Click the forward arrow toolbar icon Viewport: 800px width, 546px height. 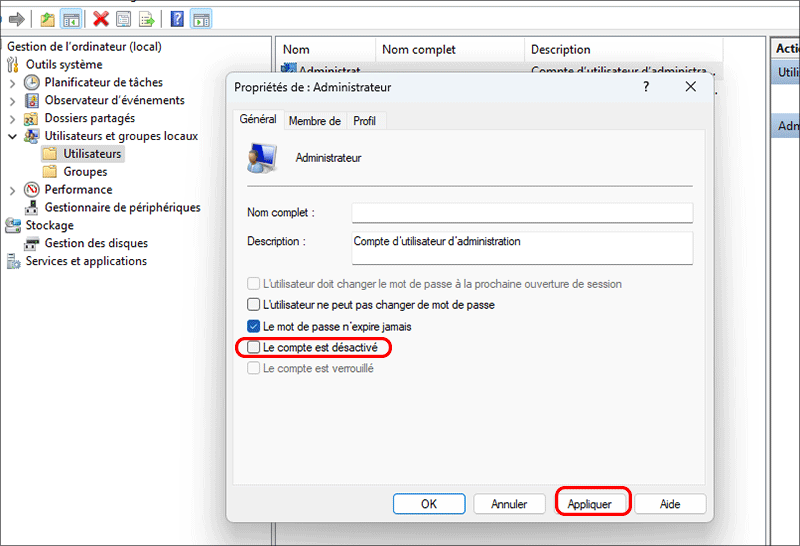pos(16,18)
